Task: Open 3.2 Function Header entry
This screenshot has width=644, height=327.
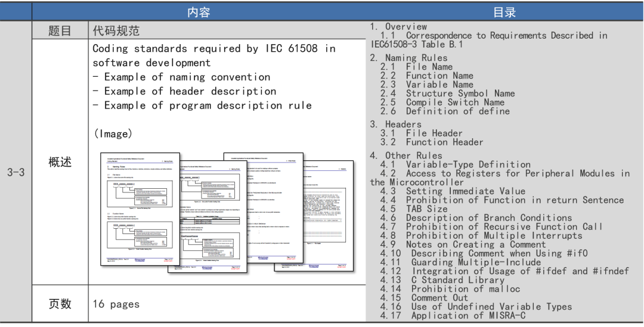Action: point(432,142)
